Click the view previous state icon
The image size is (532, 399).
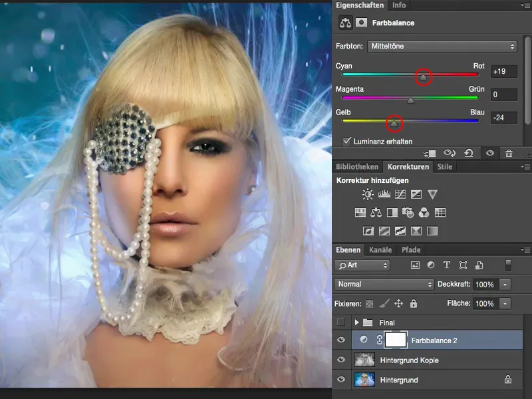(450, 154)
